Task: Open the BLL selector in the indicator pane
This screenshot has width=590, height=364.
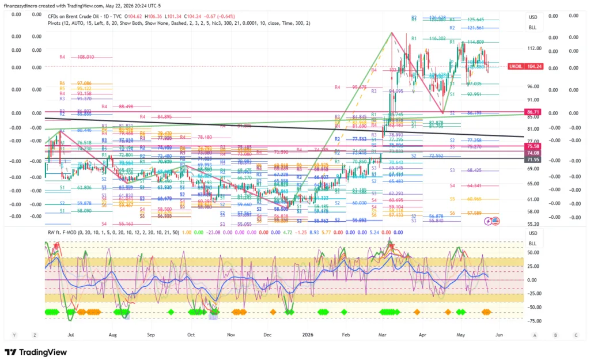Action: 533,244
